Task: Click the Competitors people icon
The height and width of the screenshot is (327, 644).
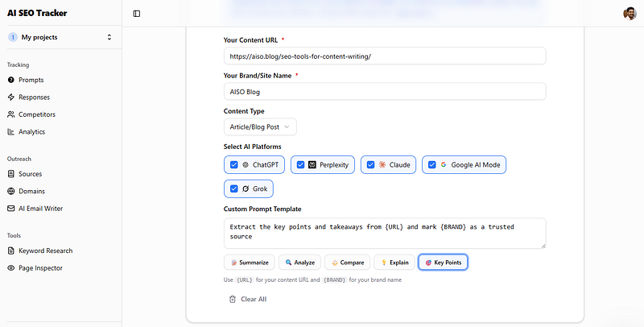Action: [11, 114]
